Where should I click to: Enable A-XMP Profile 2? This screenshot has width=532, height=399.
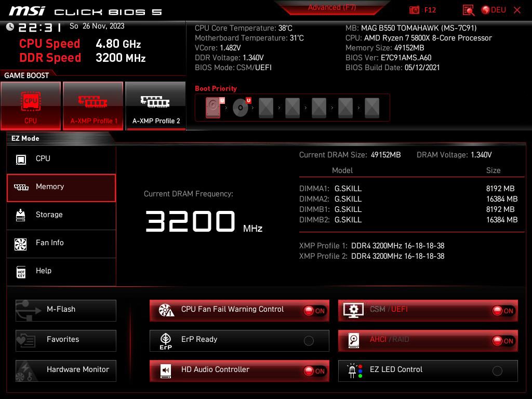156,106
